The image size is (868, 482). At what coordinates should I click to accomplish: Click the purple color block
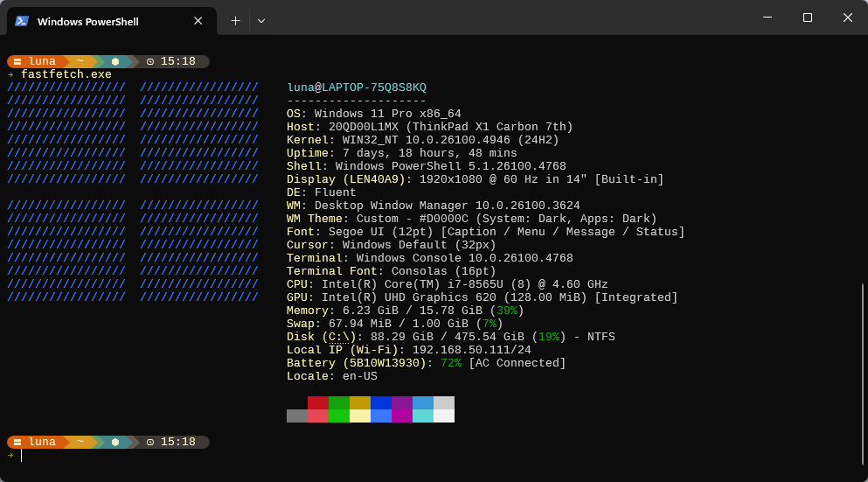(x=402, y=402)
